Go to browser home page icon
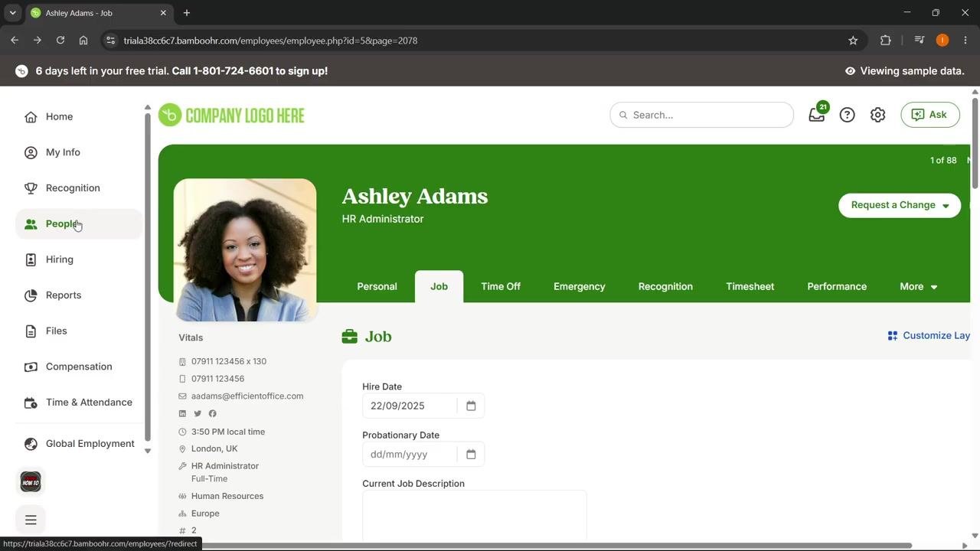The width and height of the screenshot is (980, 551). coord(83,41)
